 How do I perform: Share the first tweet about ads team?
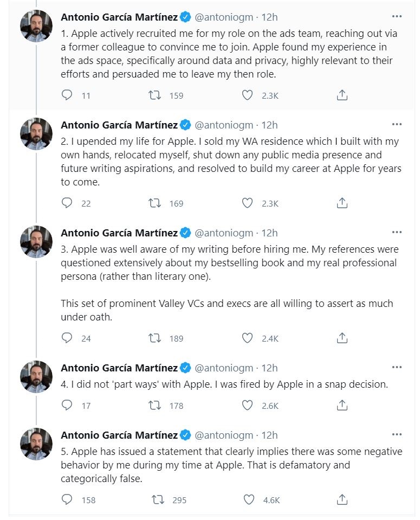pyautogui.click(x=342, y=95)
